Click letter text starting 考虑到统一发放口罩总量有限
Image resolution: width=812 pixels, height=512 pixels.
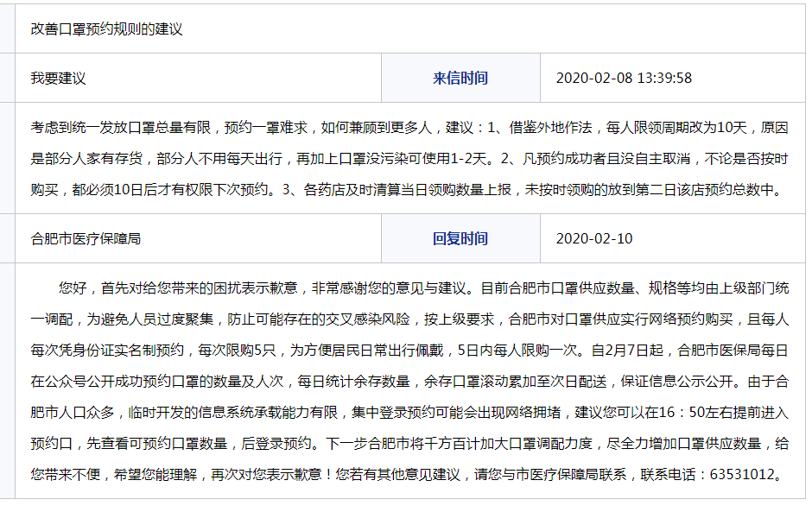click(x=121, y=128)
